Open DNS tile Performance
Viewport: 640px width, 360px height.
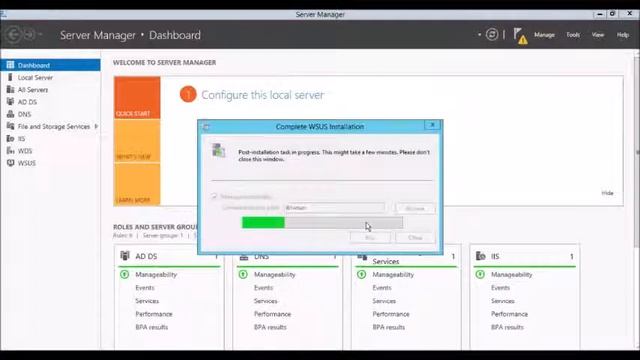(x=272, y=314)
